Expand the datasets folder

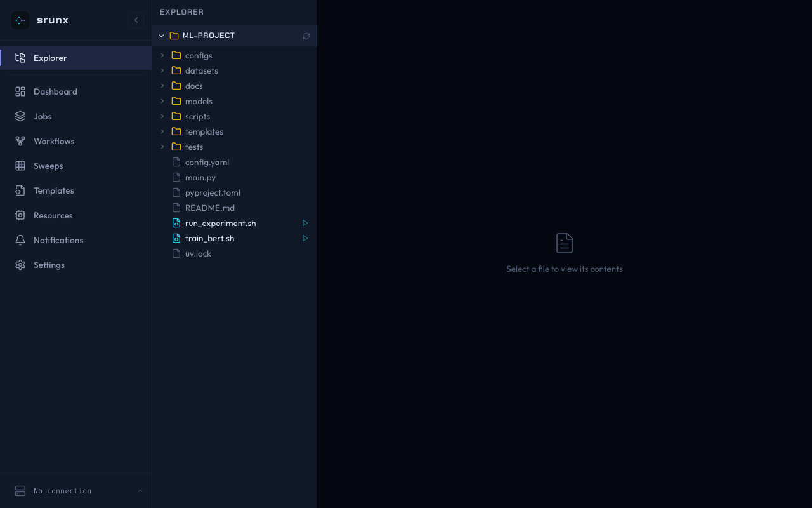click(162, 70)
